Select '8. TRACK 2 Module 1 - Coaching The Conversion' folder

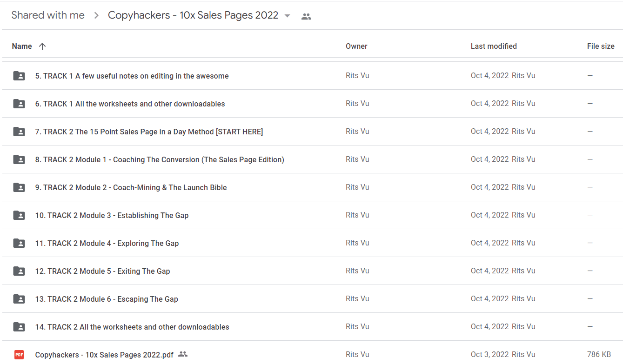coord(160,160)
